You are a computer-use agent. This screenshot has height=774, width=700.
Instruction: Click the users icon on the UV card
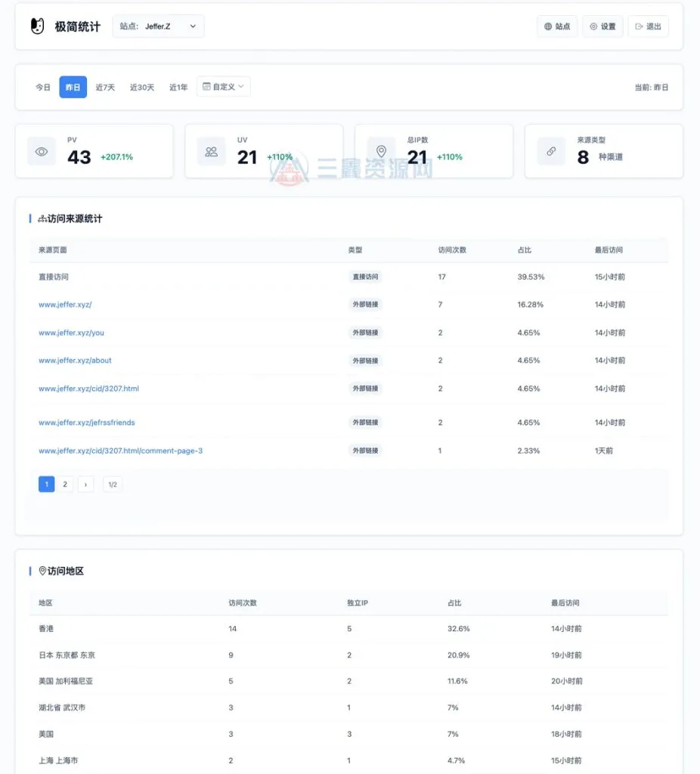[x=211, y=151]
